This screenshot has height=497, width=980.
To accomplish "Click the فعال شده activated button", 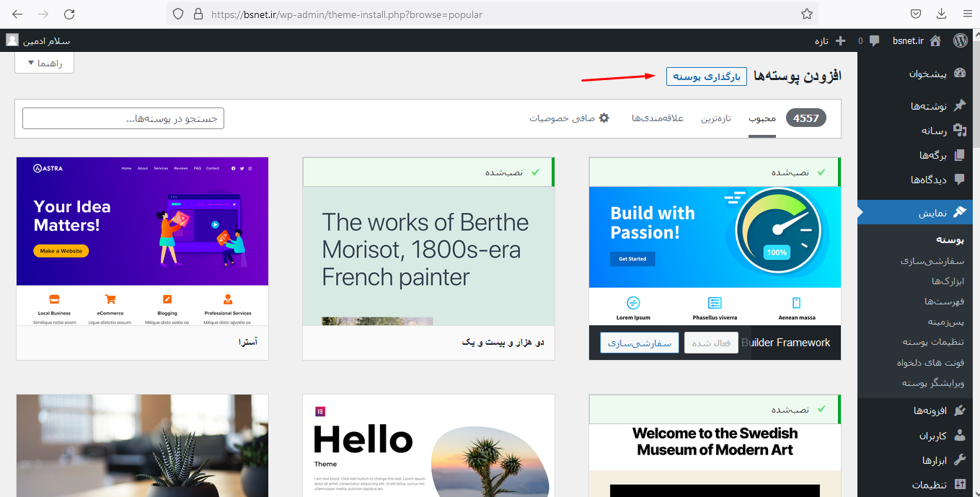I will [x=712, y=343].
